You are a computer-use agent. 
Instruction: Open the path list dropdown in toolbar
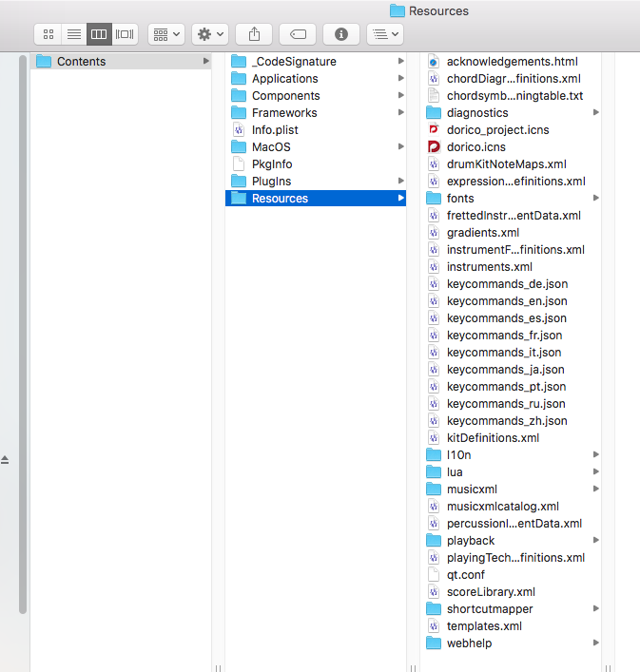coord(385,34)
